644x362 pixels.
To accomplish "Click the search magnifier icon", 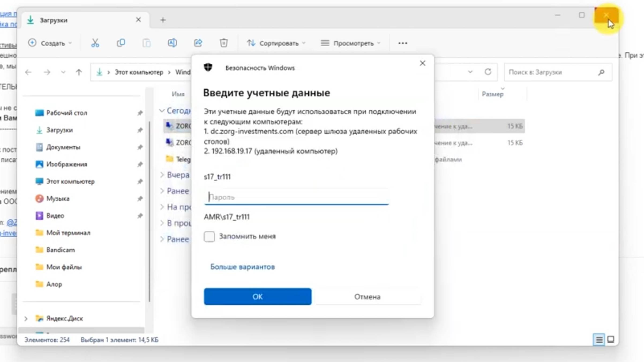I will tap(601, 72).
